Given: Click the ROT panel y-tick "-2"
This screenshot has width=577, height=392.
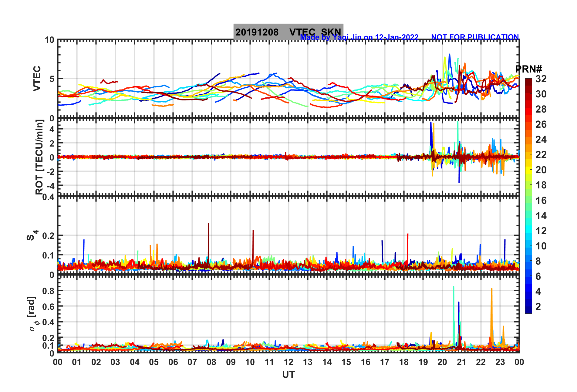Looking at the screenshot, I should pyautogui.click(x=50, y=172).
